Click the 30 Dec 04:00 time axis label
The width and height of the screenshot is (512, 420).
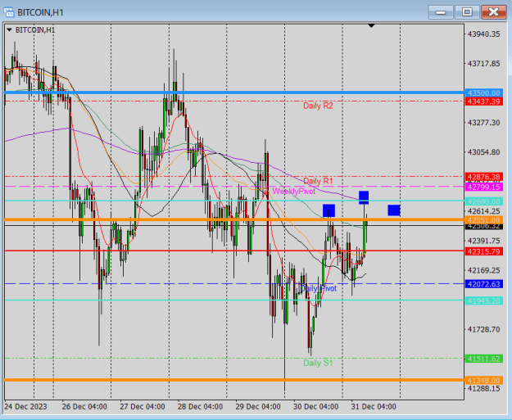point(315,407)
